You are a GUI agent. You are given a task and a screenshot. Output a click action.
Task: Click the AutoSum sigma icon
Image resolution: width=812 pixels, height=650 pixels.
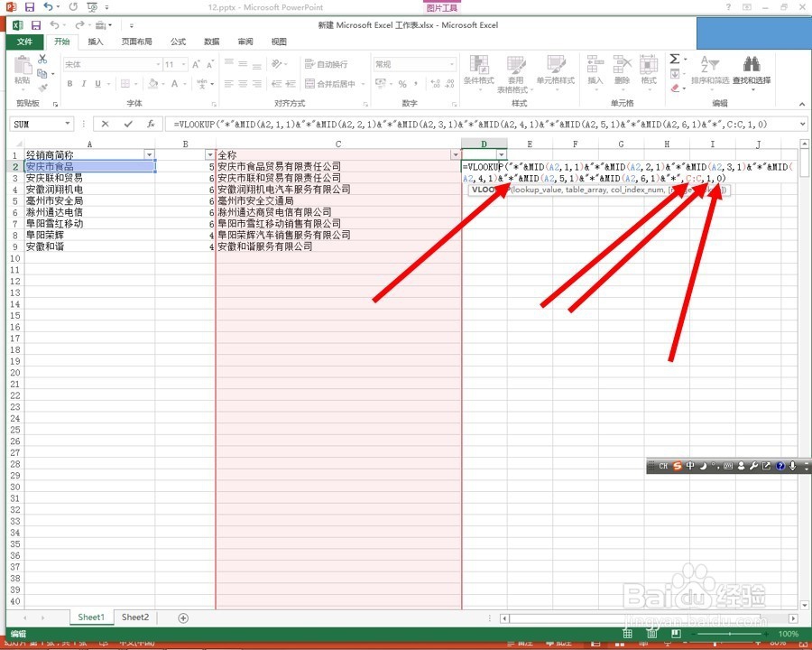coord(674,59)
